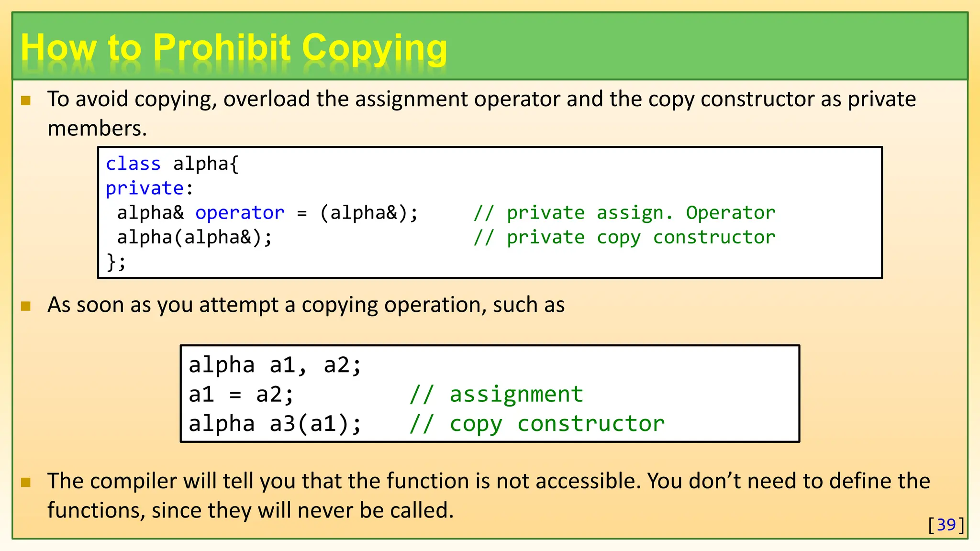Click the slide number '39'
Viewport: 980px width, 551px height.
point(946,525)
